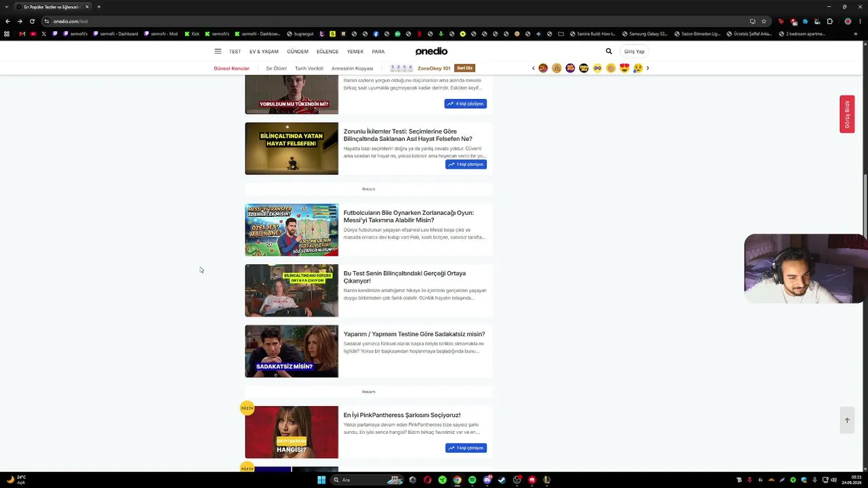The height and width of the screenshot is (488, 868).
Task: Open the tab search dropdown
Action: point(6,7)
